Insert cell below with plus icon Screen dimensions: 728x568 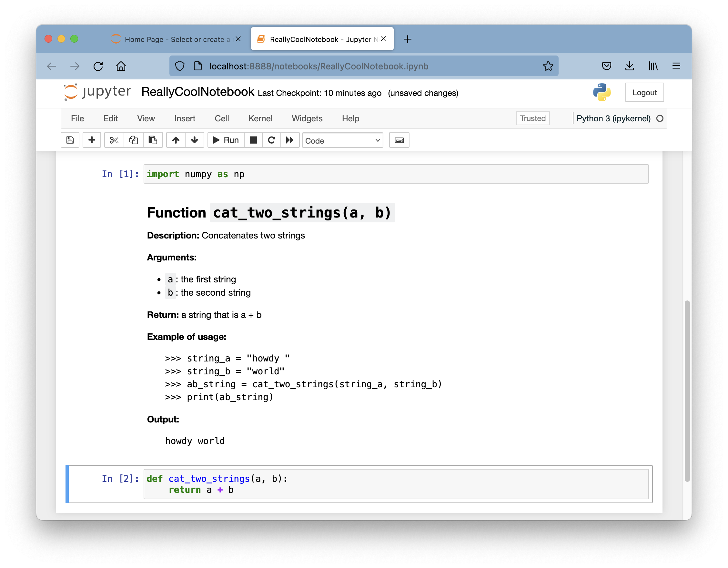click(92, 140)
